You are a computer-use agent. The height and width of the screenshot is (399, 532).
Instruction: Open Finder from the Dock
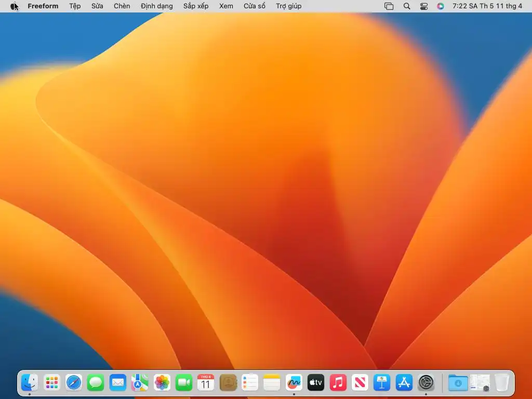click(30, 383)
